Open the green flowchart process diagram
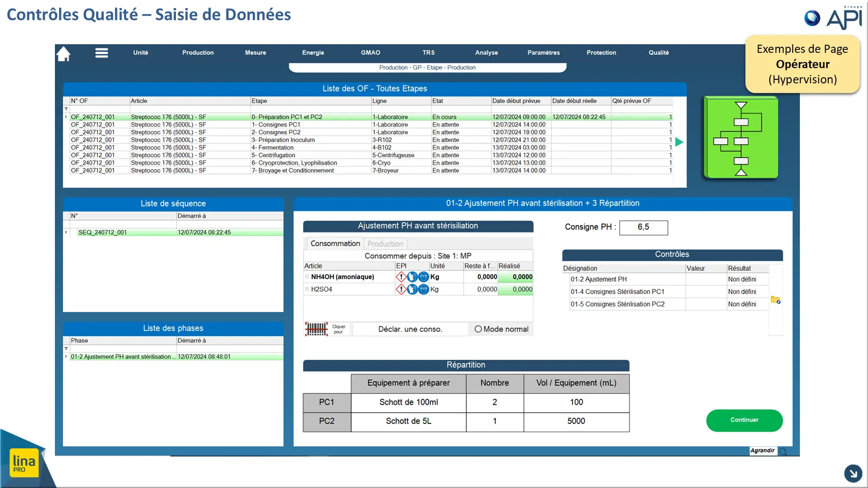Viewport: 868px width, 488px height. pos(741,138)
